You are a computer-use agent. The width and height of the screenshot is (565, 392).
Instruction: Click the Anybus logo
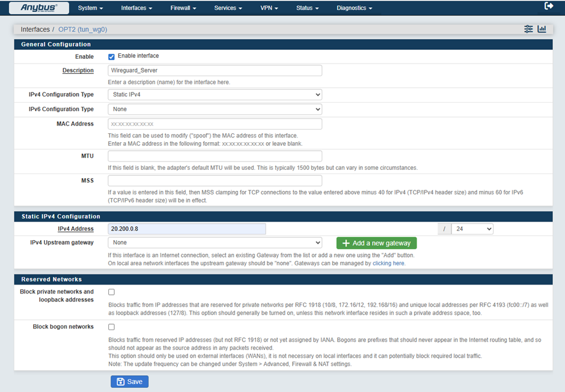click(x=39, y=8)
